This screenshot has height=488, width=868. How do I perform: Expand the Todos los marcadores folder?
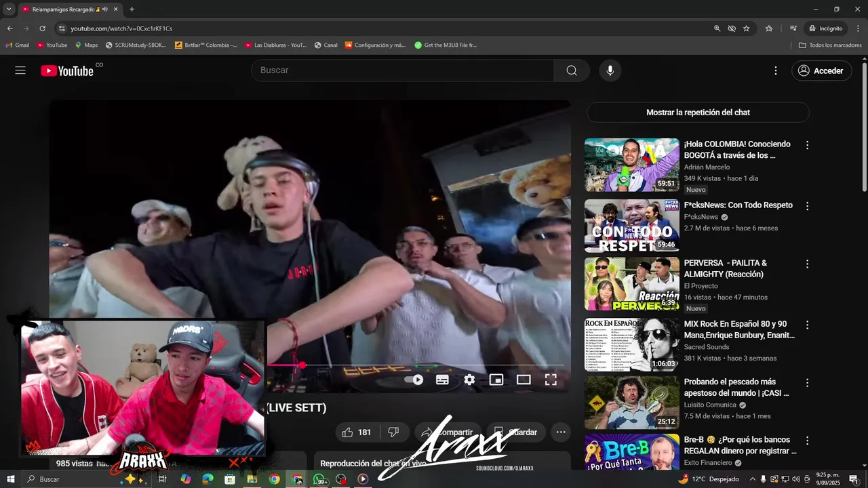pyautogui.click(x=830, y=45)
